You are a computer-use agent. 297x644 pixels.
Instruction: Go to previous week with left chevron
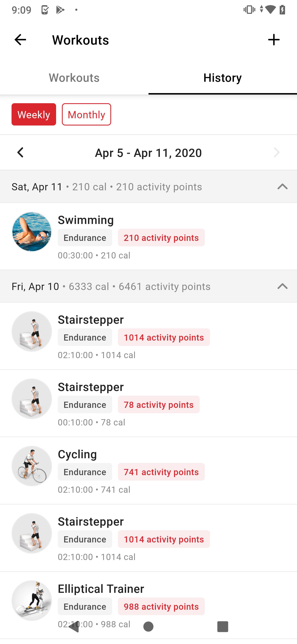click(x=20, y=153)
